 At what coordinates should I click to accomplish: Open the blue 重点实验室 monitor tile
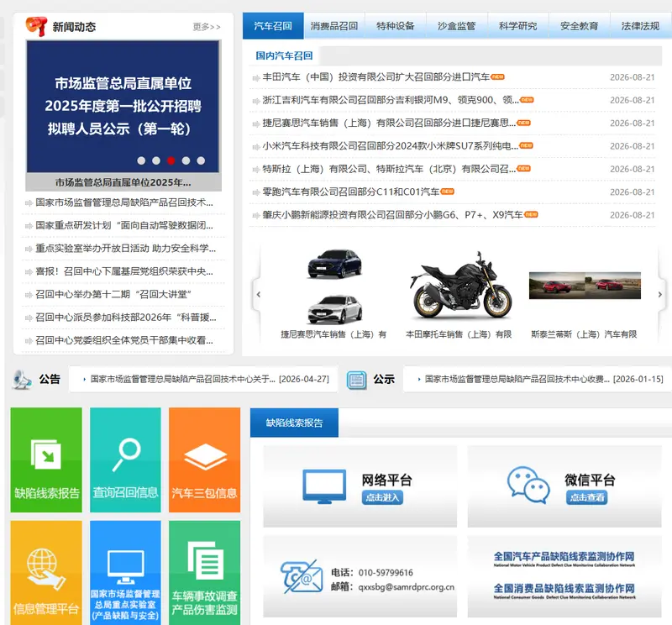[x=125, y=573]
